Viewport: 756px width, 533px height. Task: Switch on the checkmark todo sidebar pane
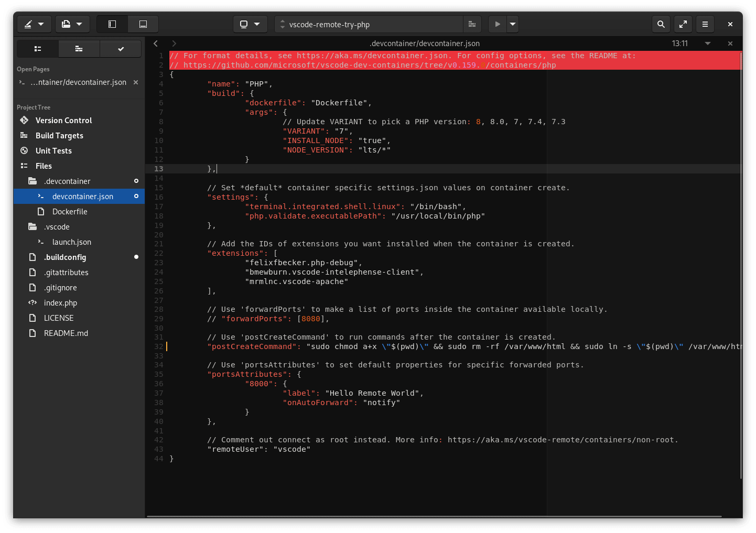(x=121, y=48)
